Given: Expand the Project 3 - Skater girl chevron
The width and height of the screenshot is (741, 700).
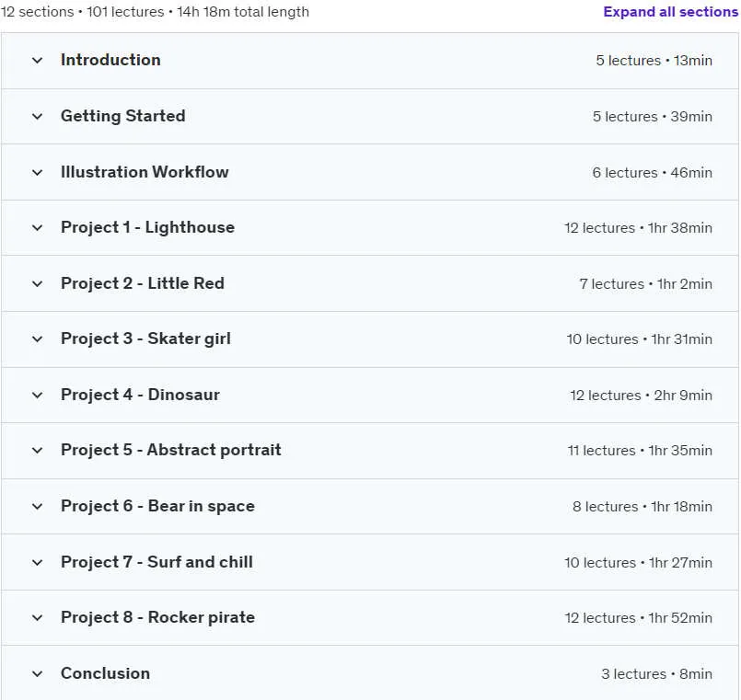Looking at the screenshot, I should [38, 339].
